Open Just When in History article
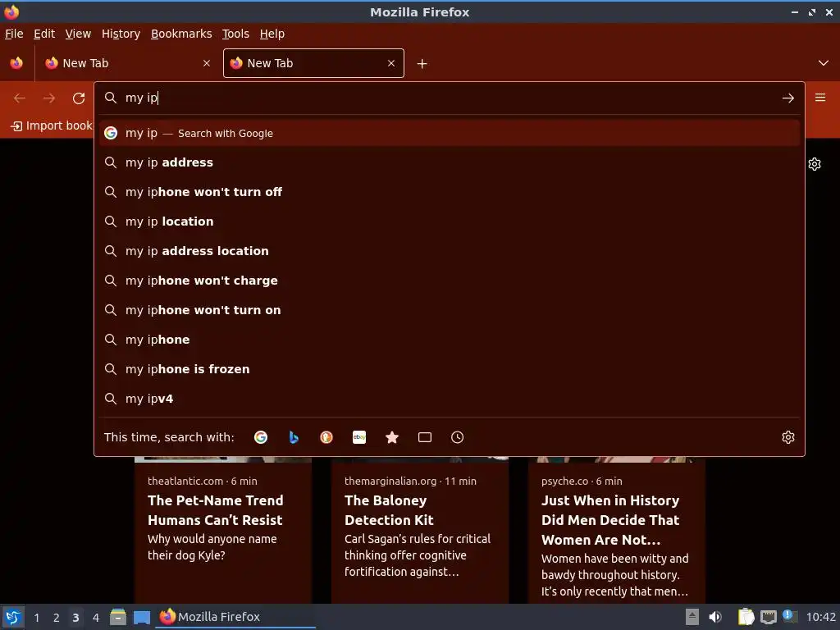 (x=617, y=531)
